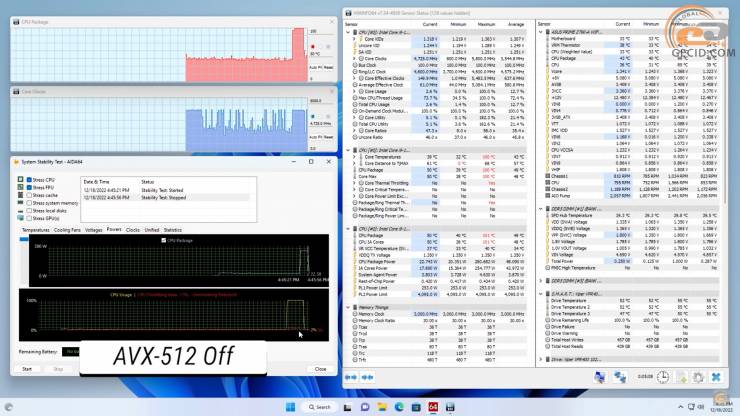Switch to Clocks tab
The height and width of the screenshot is (416, 740).
[133, 230]
